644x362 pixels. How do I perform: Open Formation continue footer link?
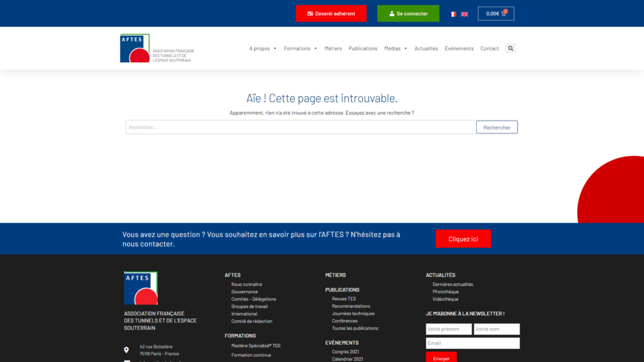pos(251,355)
